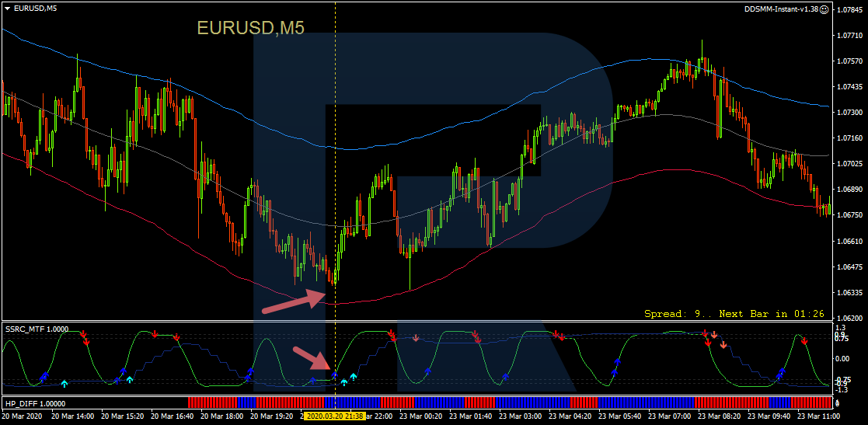Image resolution: width=868 pixels, height=425 pixels.
Task: Click the rightmost red down arrow in SSRC_MTF
Action: click(x=804, y=340)
